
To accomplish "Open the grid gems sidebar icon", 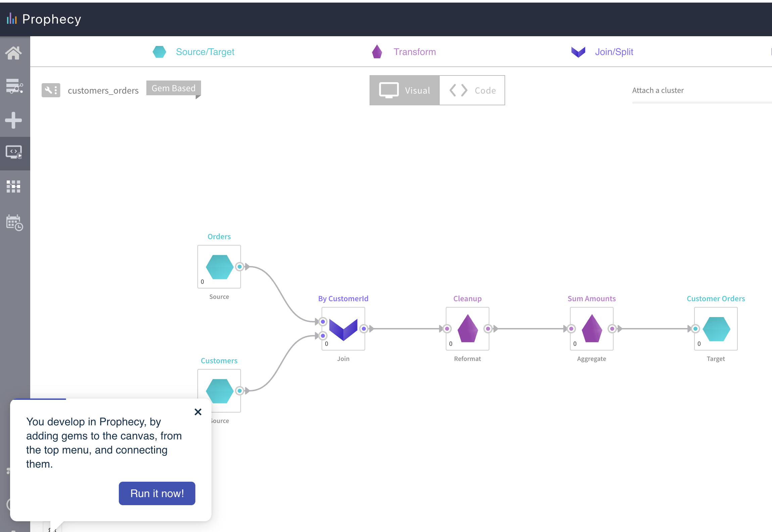I will tap(13, 187).
